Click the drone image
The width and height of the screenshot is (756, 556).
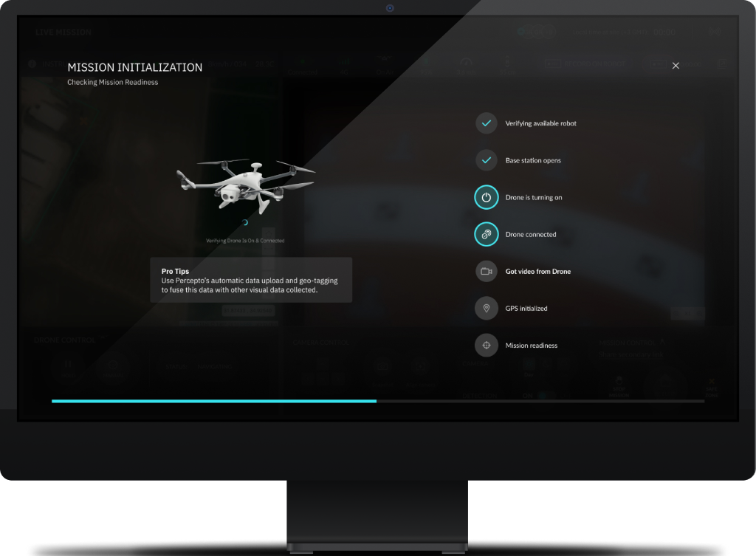(x=245, y=187)
